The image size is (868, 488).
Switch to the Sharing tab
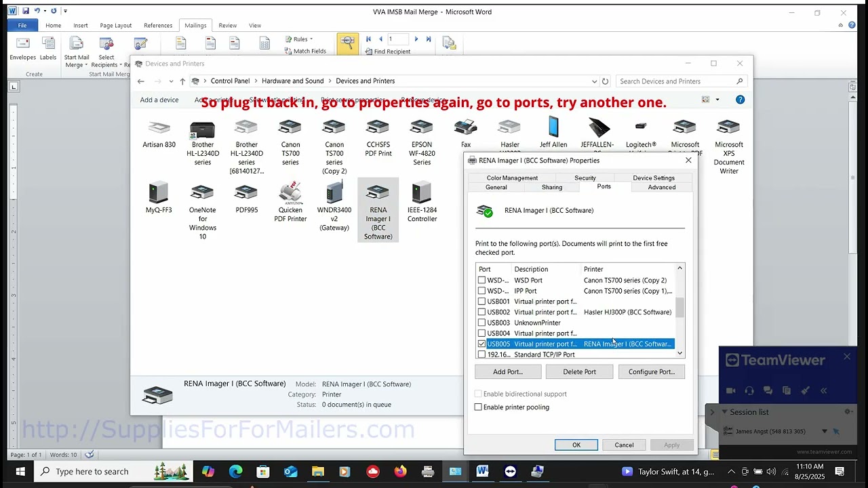point(552,187)
